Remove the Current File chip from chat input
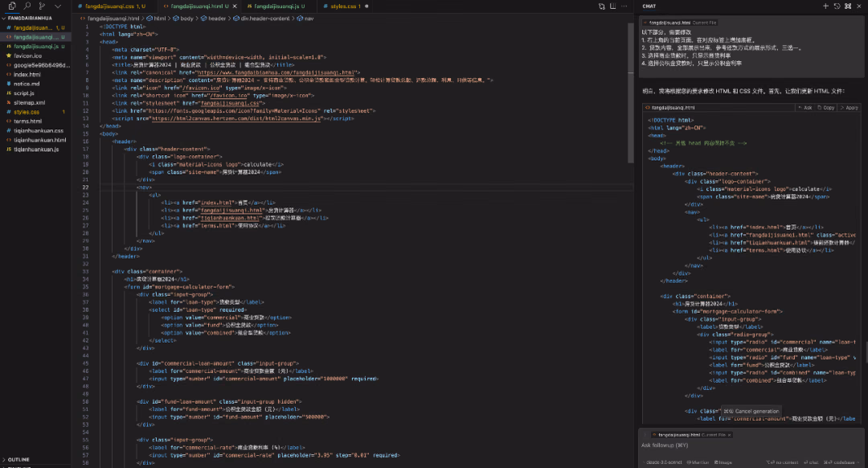Viewport: 868px width, 468px height. click(x=729, y=435)
